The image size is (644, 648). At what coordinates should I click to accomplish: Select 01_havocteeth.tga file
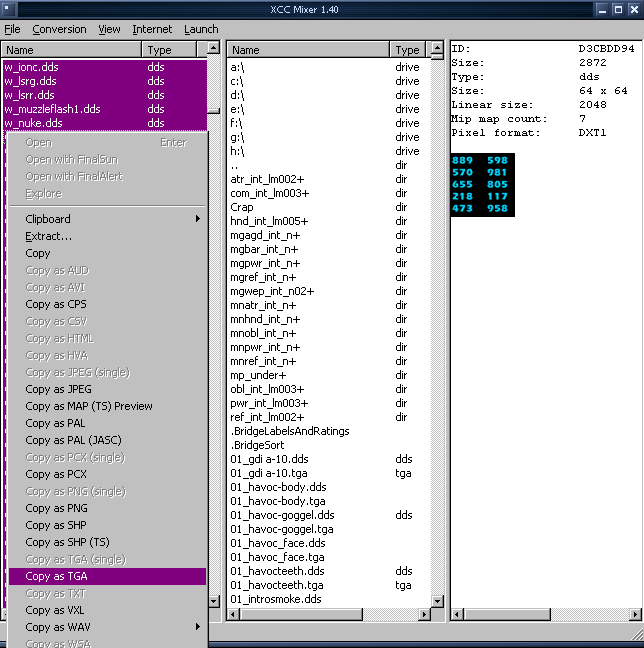[x=277, y=585]
